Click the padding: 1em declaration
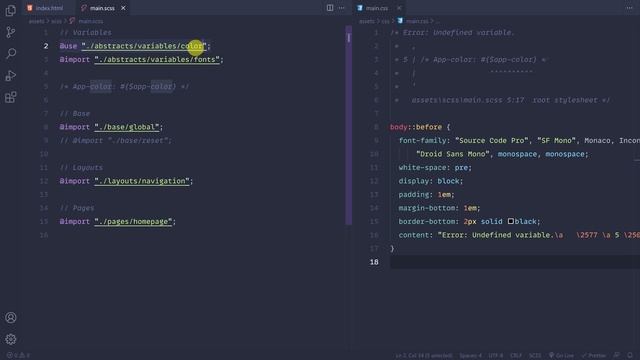 pyautogui.click(x=427, y=194)
